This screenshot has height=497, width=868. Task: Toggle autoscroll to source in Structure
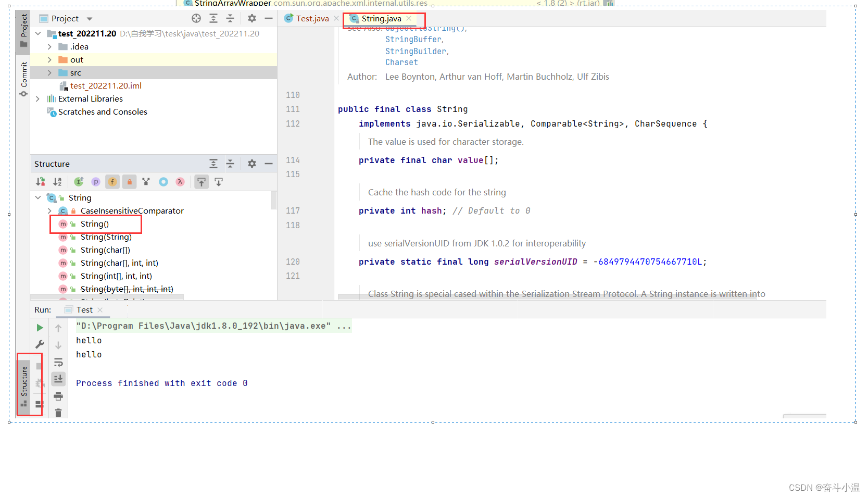point(202,182)
